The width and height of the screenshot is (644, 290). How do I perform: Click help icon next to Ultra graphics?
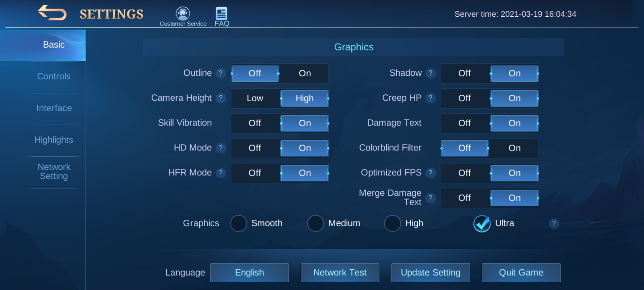(554, 223)
